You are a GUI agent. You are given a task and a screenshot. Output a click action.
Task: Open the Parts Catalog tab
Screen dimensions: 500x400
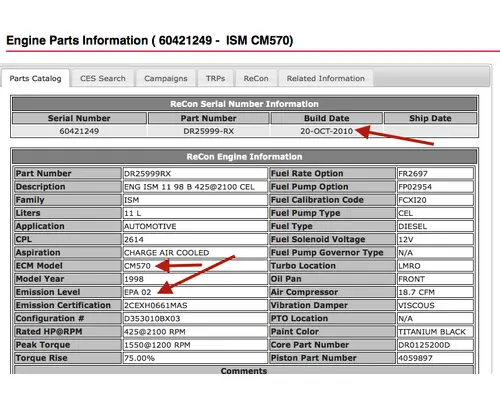[x=35, y=78]
